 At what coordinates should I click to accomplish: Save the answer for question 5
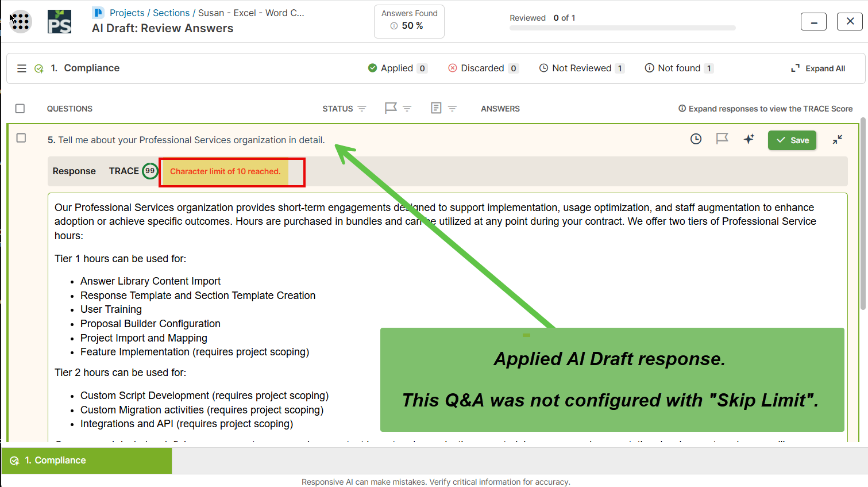(792, 140)
